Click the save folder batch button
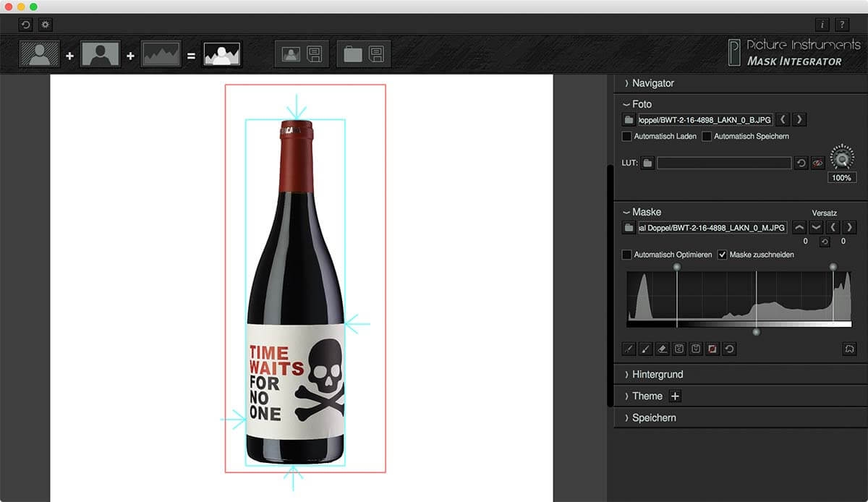The height and width of the screenshot is (502, 868). click(x=364, y=54)
